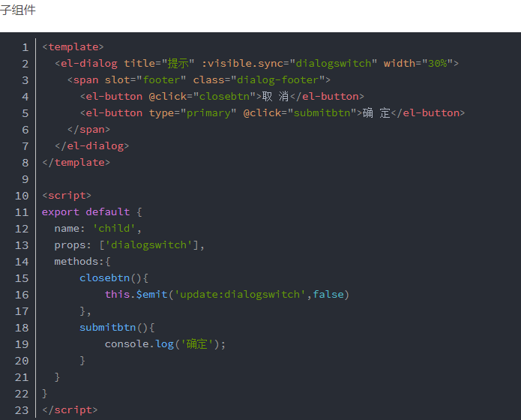Click console.log on line 19
Image resolution: width=521 pixels, height=420 pixels.
(x=139, y=343)
